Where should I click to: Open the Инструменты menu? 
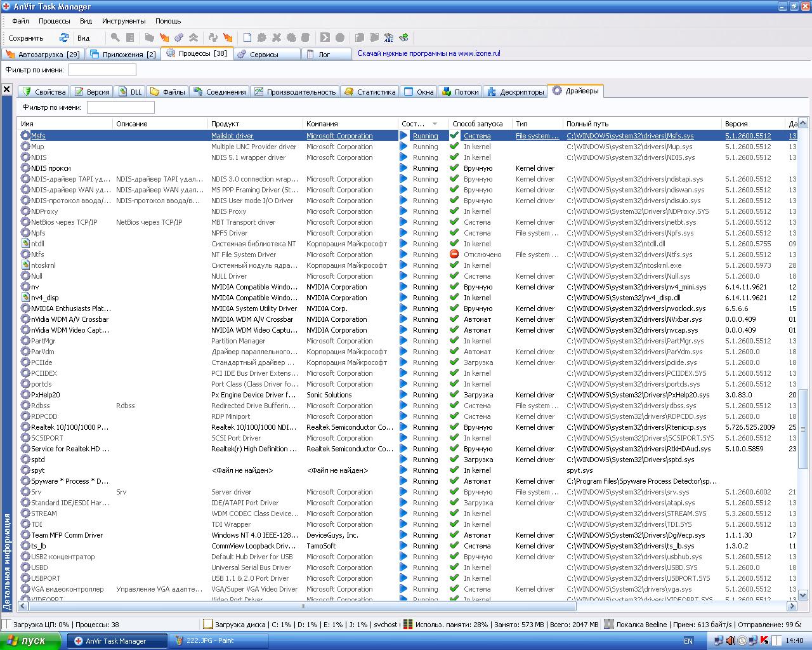[x=124, y=21]
